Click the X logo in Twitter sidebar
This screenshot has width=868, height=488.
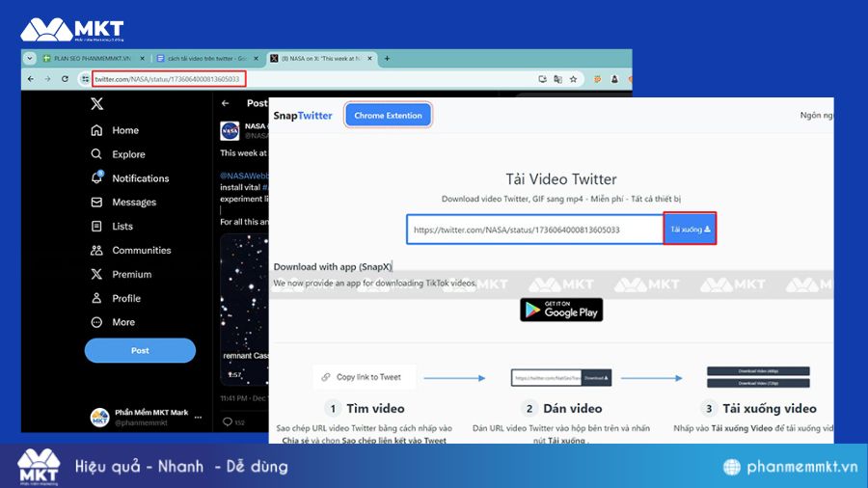pyautogui.click(x=96, y=103)
